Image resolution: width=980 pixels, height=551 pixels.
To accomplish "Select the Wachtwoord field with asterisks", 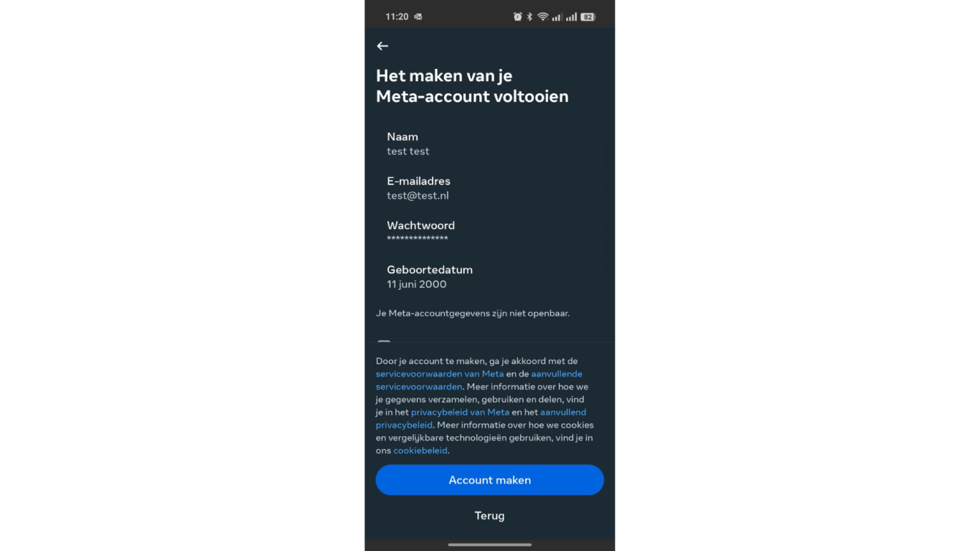I will (490, 232).
